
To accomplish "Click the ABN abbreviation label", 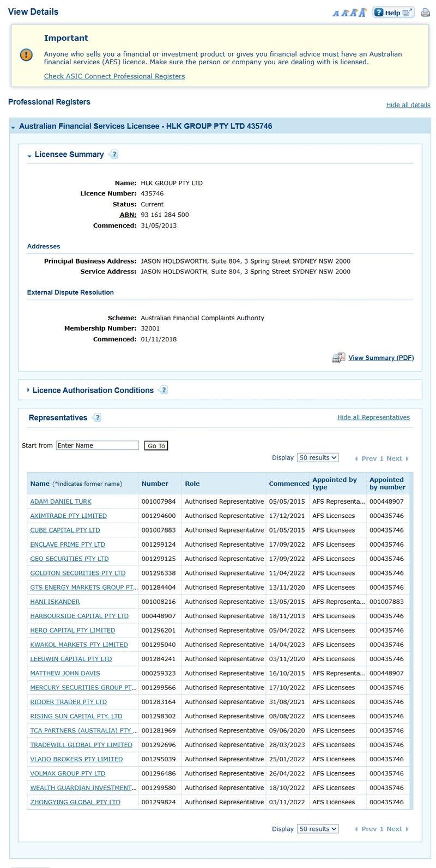I will [x=128, y=215].
